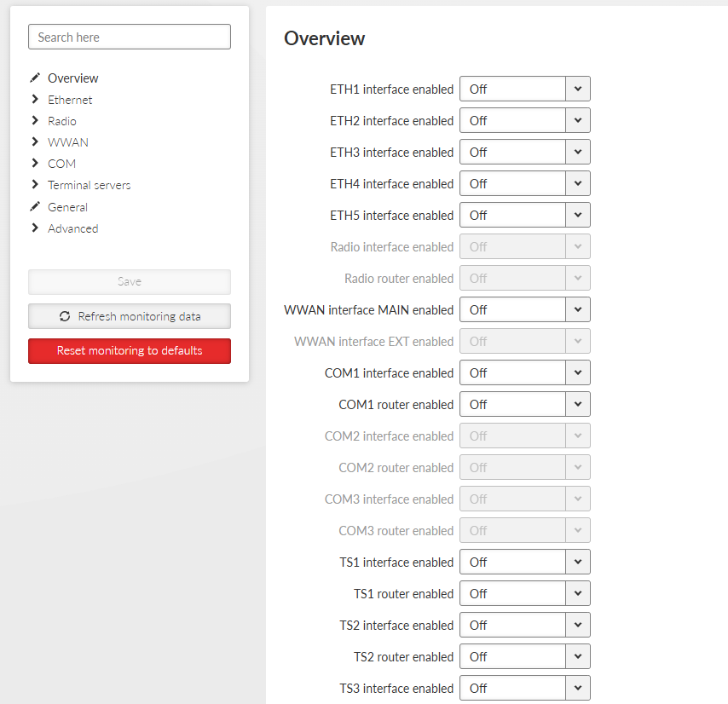Click the chevron icon next to Radio
Image resolution: width=728 pixels, height=704 pixels.
click(x=35, y=121)
